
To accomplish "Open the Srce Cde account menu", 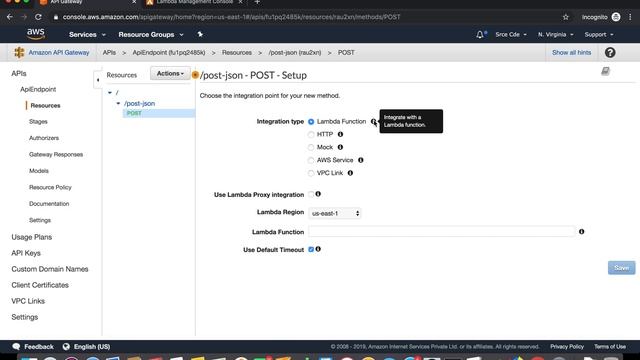I will coord(511,35).
